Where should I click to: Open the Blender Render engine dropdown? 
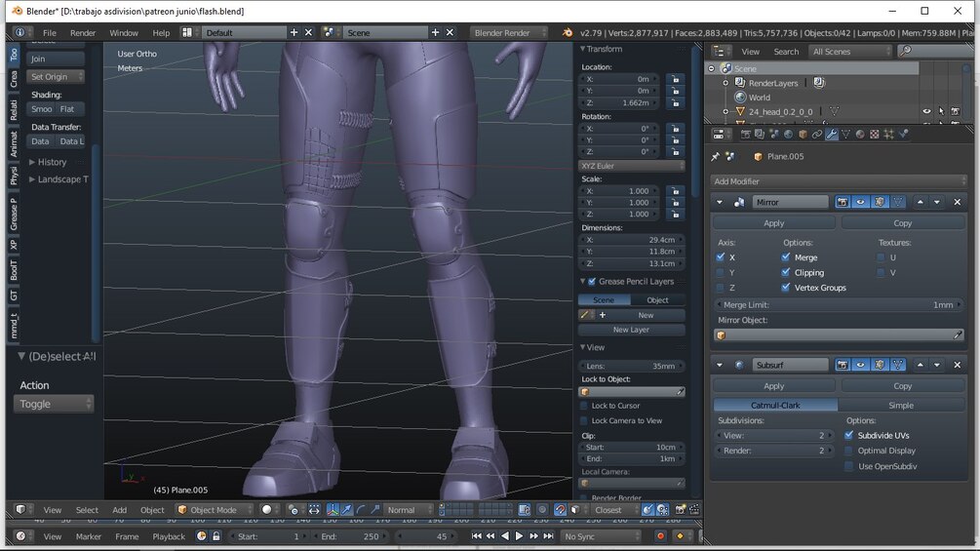point(509,32)
